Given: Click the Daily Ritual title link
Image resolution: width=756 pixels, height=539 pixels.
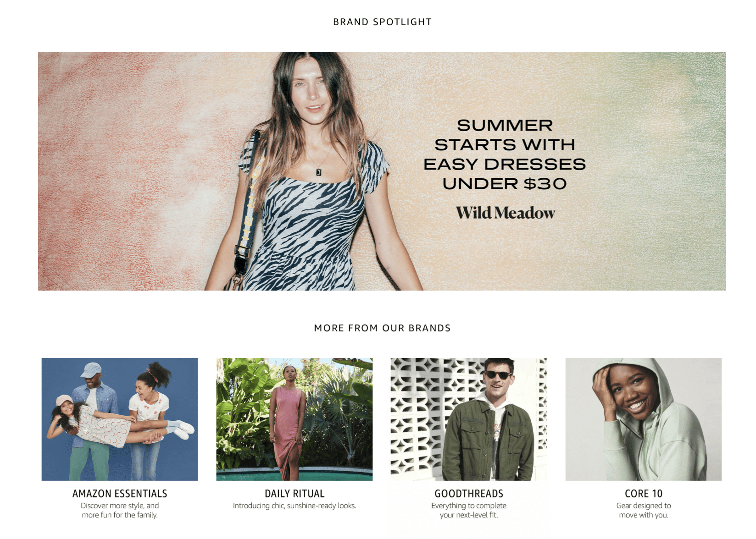Looking at the screenshot, I should tap(295, 494).
